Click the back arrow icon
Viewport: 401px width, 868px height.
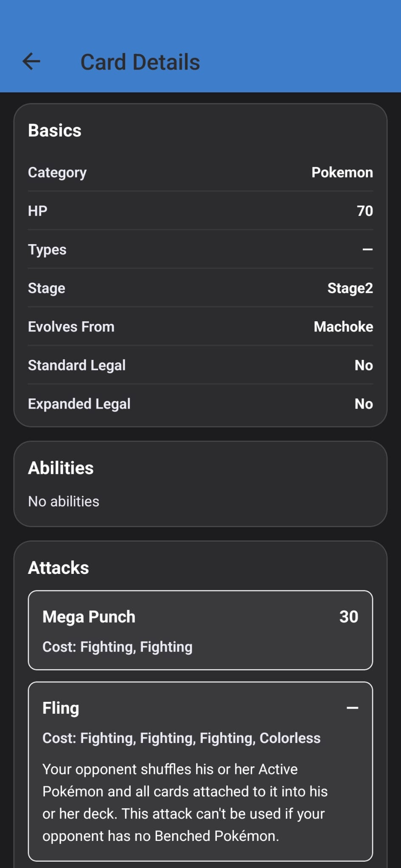click(x=31, y=62)
